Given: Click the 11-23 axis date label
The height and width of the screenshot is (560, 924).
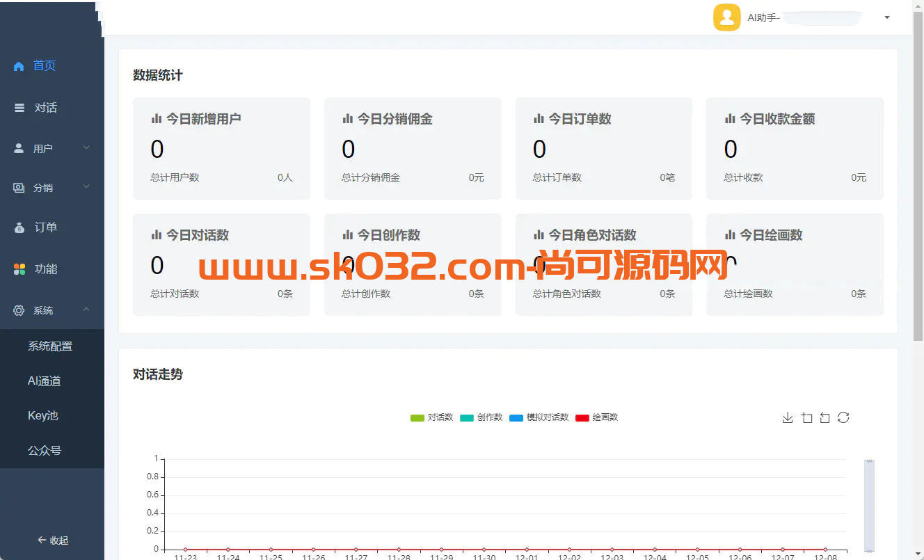Looking at the screenshot, I should pos(185,557).
